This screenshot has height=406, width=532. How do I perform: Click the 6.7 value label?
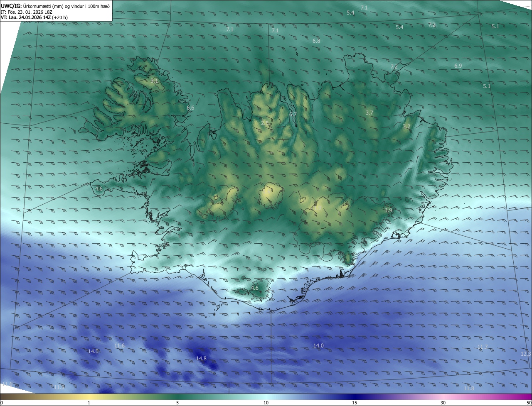pyautogui.click(x=293, y=115)
